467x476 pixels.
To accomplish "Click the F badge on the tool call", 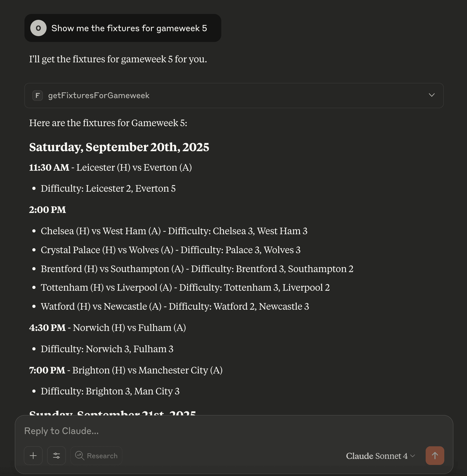I will [37, 95].
